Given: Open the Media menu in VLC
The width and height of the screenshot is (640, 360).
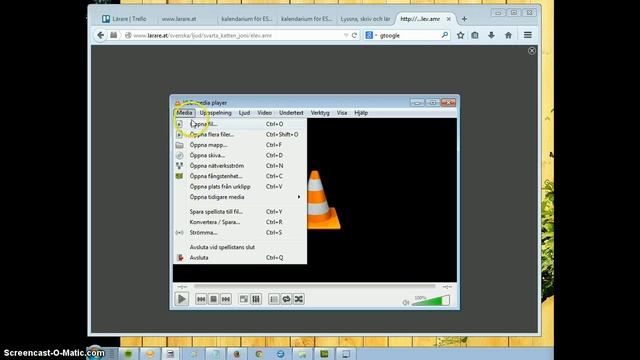Looking at the screenshot, I should tap(184, 113).
